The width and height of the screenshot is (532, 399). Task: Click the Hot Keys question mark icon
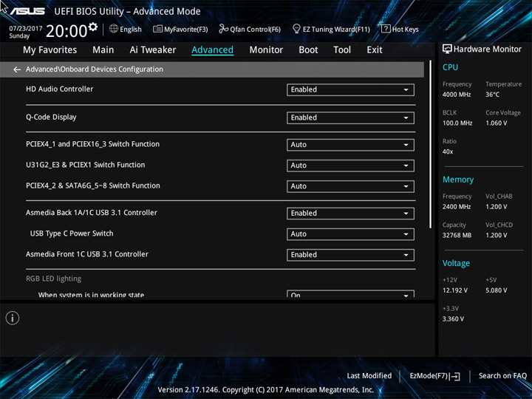click(x=386, y=29)
